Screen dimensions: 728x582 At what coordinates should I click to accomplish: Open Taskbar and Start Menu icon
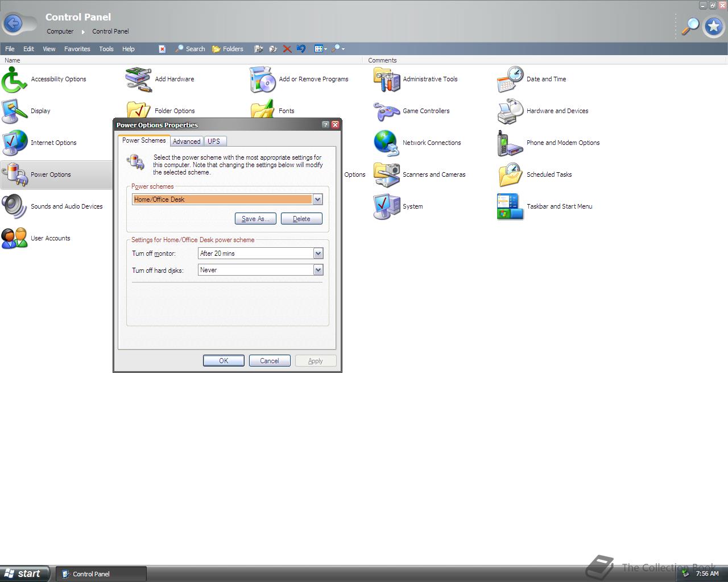[x=510, y=206]
